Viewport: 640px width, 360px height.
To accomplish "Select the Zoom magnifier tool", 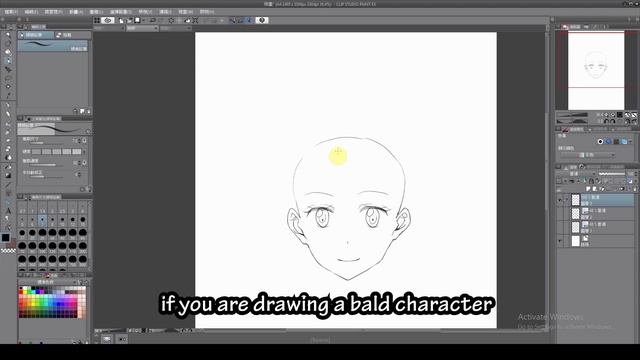I will pos(8,35).
